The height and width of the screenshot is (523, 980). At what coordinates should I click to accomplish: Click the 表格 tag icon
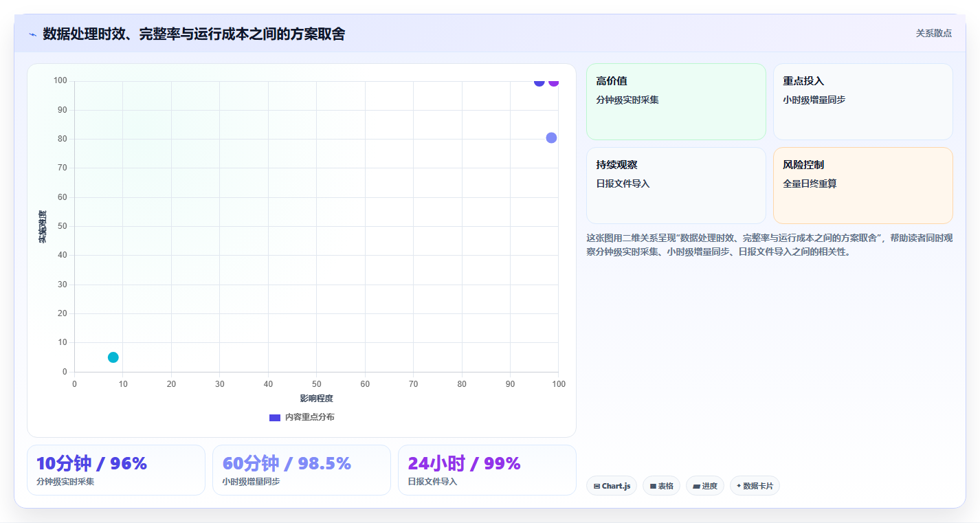(x=653, y=486)
